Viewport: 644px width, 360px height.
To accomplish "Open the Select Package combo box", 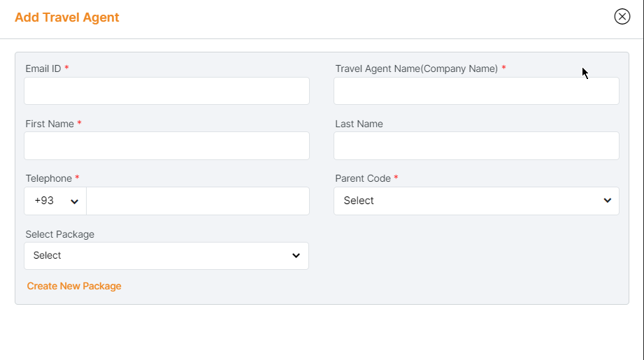I will (x=166, y=256).
